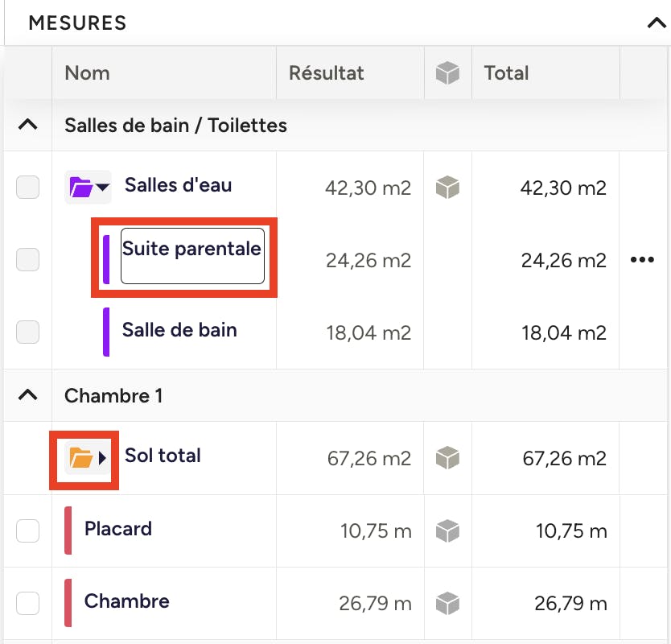
Task: Open the three-dots menu for Suite parentale
Action: (x=642, y=259)
